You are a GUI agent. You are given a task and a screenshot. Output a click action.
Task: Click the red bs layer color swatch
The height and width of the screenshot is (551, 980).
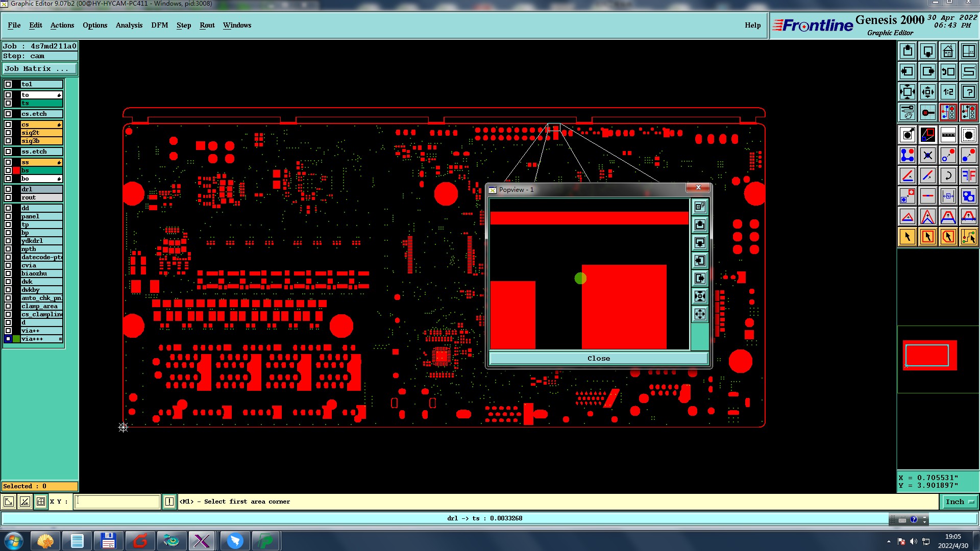16,170
